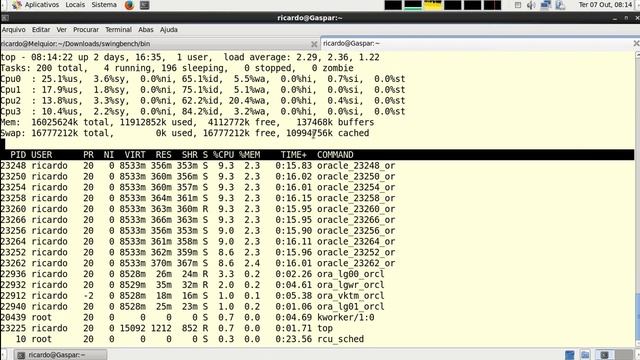The width and height of the screenshot is (640, 360).
Task: Click the window menu icon in title bar
Action: click(x=4, y=18)
